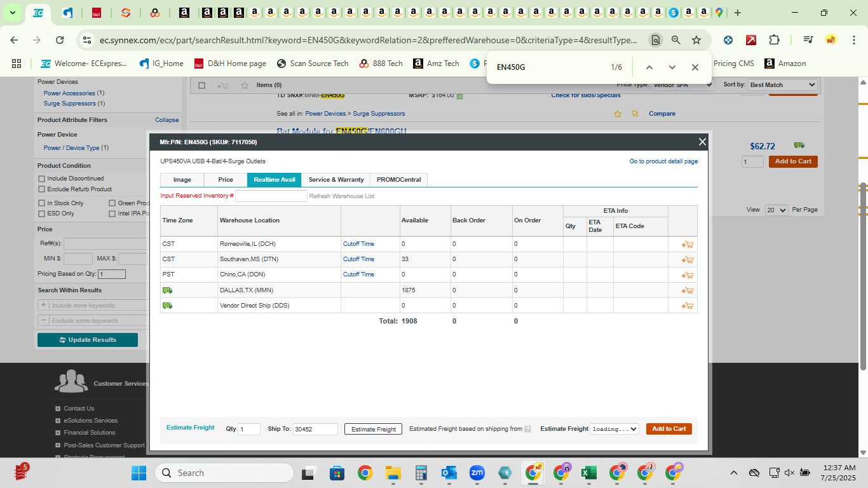Open the tab search dropdown chevron

[x=12, y=13]
